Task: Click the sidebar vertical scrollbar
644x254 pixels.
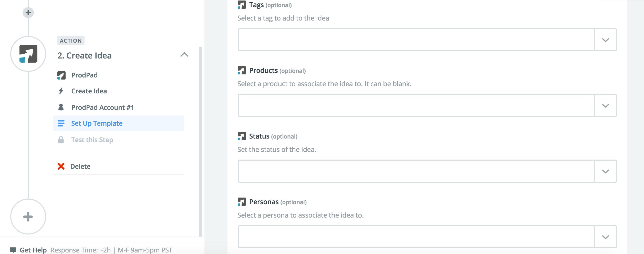Action: pos(201,141)
